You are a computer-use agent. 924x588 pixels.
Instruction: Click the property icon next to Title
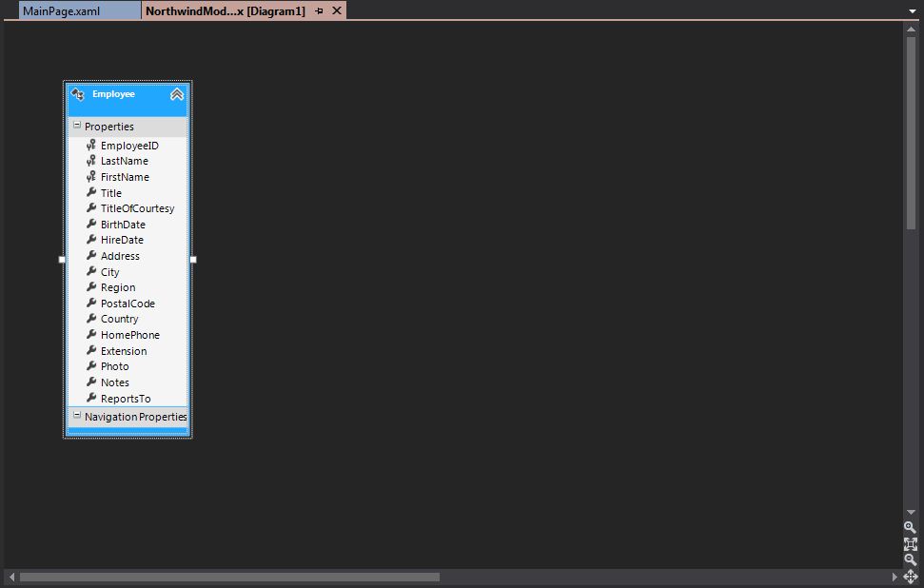click(x=92, y=192)
